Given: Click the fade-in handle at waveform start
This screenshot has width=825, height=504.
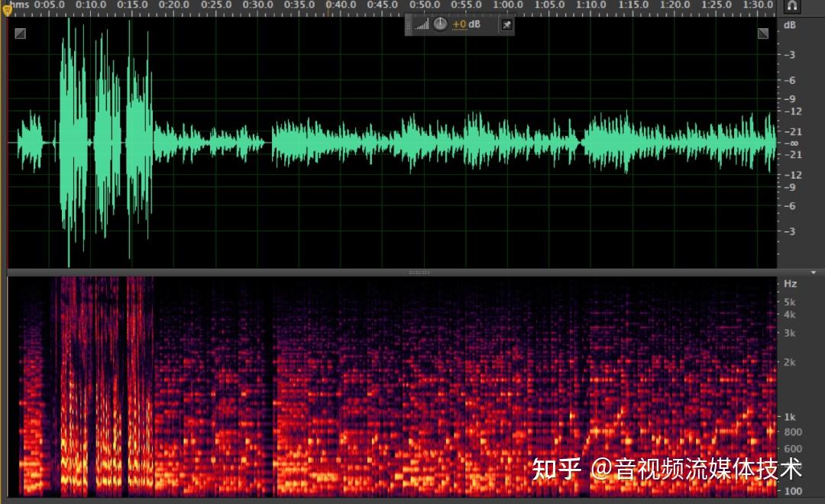Looking at the screenshot, I should coord(20,33).
